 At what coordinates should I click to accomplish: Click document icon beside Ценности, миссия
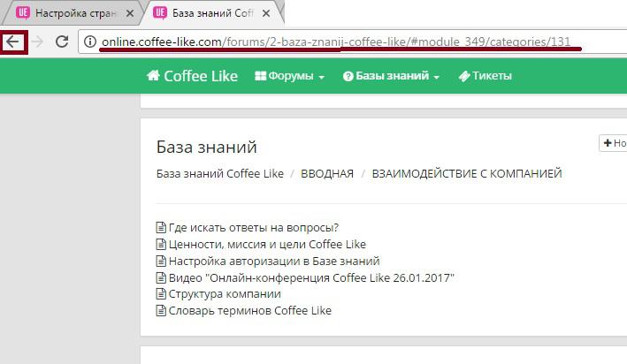click(x=161, y=244)
